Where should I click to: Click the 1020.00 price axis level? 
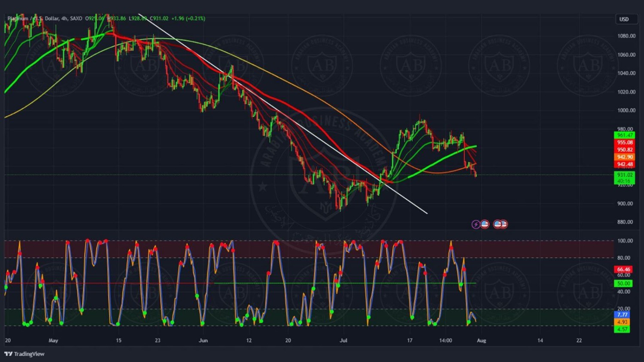click(x=626, y=92)
